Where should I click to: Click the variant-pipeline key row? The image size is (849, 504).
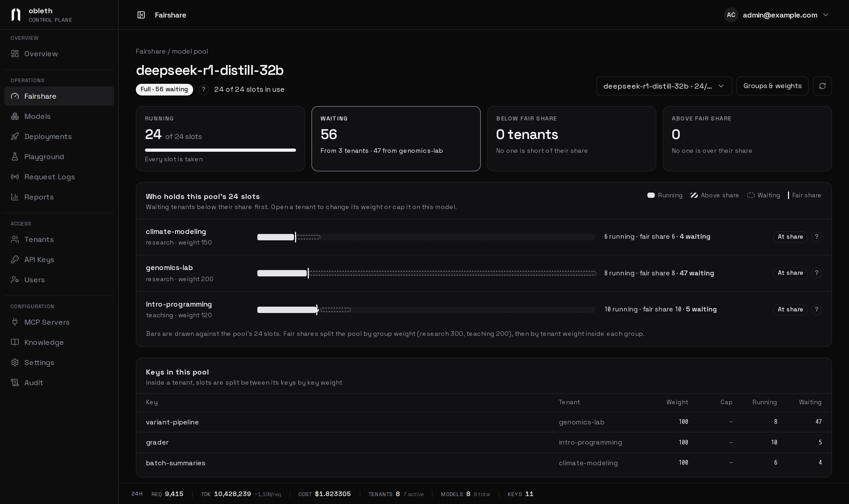[484, 422]
